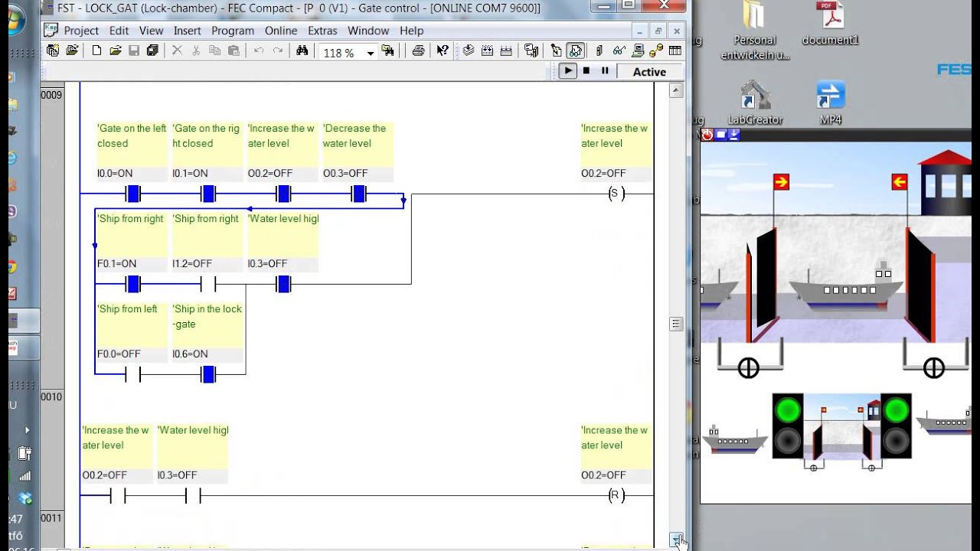Open the Insert menu
The height and width of the screenshot is (551, 980).
pos(187,31)
